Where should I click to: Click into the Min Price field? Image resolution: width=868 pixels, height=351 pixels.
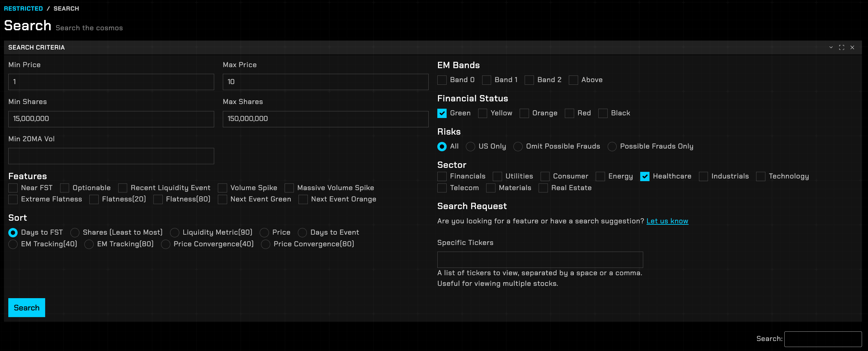[x=111, y=82]
